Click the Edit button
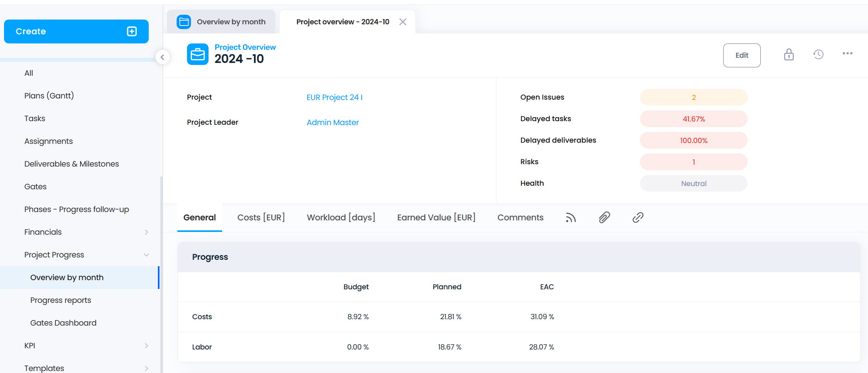868x373 pixels. point(742,55)
